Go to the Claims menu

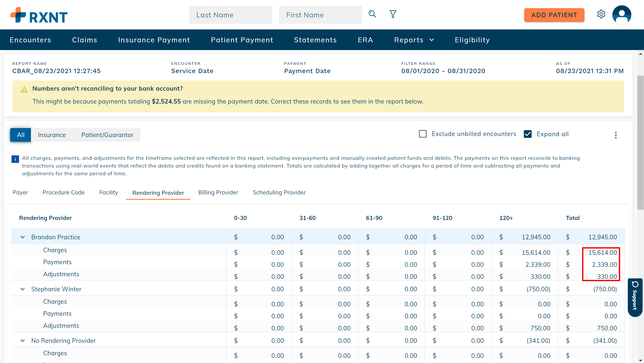[x=84, y=40]
